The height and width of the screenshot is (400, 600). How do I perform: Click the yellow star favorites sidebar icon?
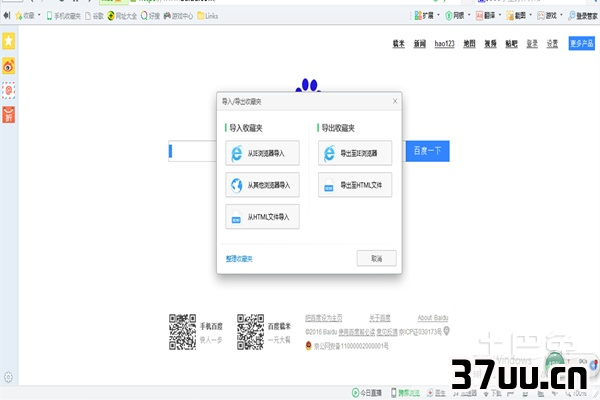8,41
